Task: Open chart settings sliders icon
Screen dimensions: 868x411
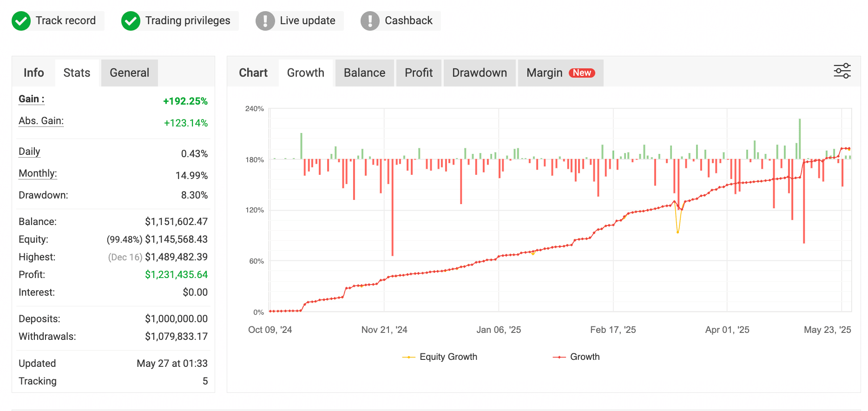Action: 842,71
